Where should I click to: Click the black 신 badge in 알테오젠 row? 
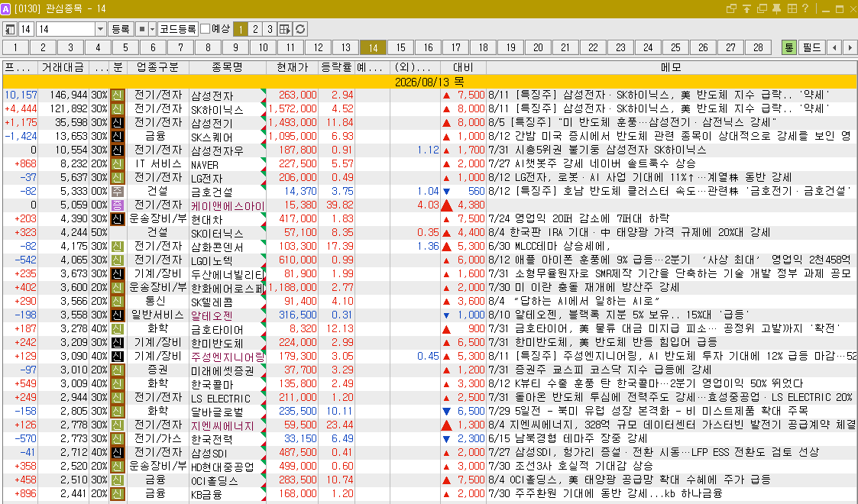(117, 315)
